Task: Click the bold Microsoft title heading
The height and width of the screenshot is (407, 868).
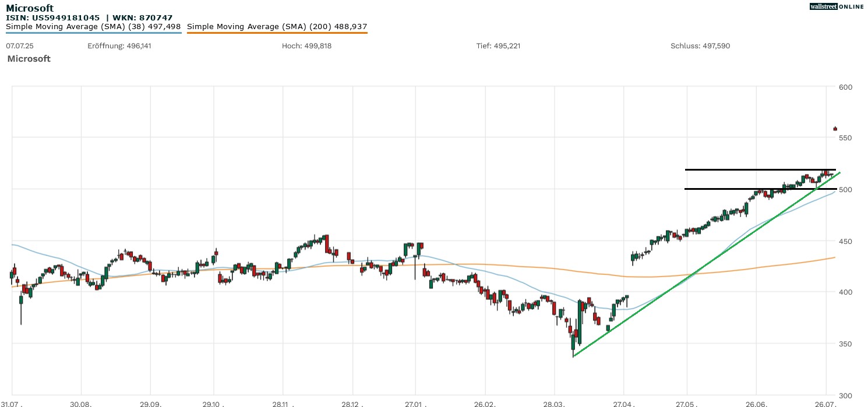Action: [x=30, y=8]
